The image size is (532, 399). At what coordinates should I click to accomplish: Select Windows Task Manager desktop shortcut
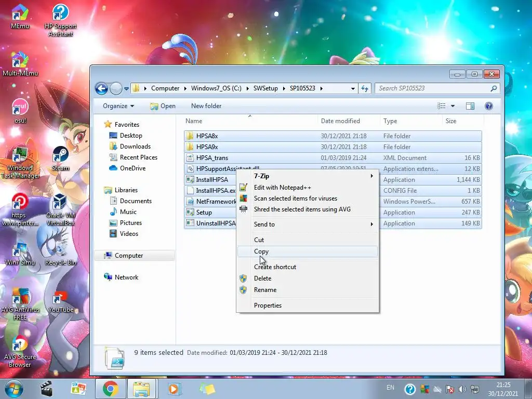click(x=20, y=162)
